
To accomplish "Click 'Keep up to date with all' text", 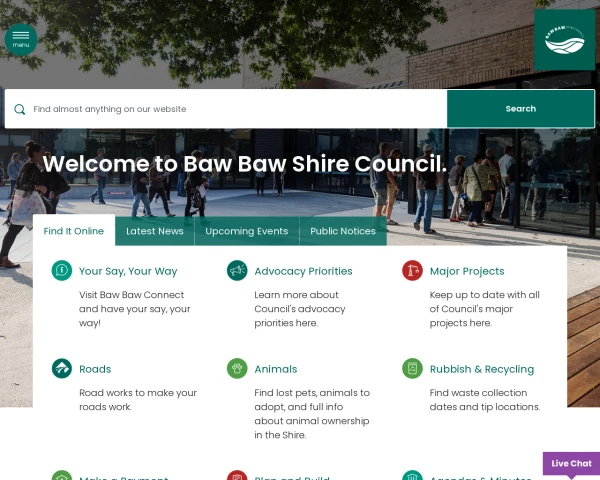I will coord(485,309).
